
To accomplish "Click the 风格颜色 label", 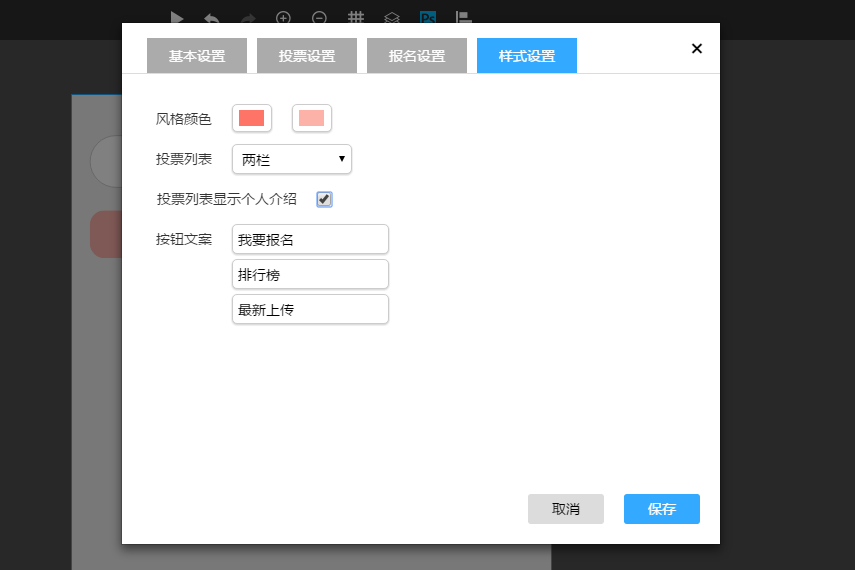I will [x=183, y=119].
